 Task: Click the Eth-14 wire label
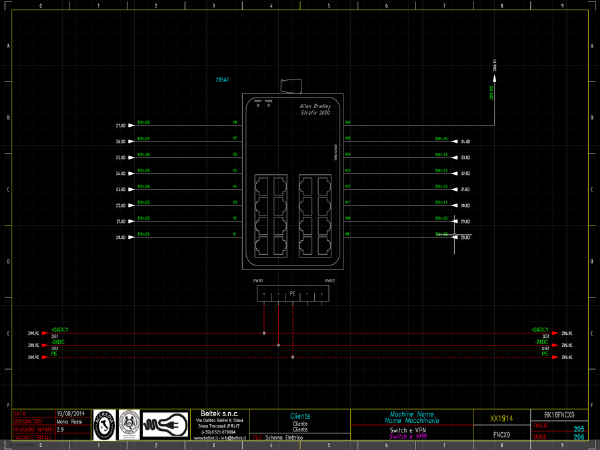pos(441,155)
